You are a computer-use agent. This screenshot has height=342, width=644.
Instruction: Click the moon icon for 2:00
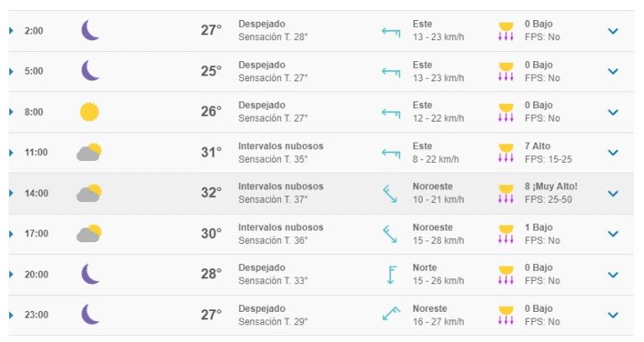pyautogui.click(x=90, y=30)
